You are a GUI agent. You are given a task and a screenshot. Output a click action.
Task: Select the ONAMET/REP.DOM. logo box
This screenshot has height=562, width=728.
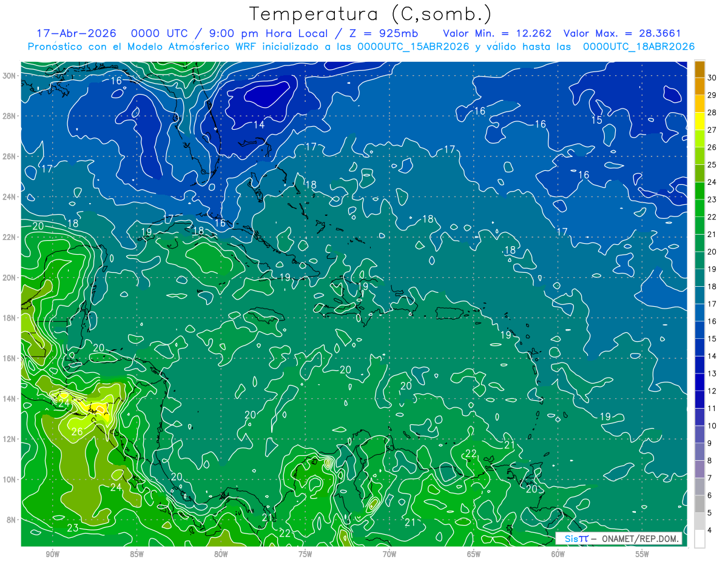619,538
